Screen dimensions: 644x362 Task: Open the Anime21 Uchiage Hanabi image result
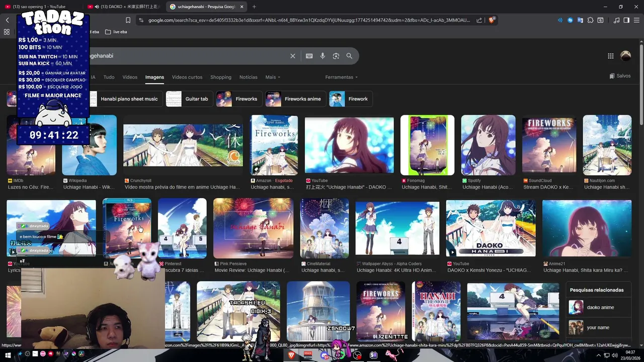click(587, 228)
